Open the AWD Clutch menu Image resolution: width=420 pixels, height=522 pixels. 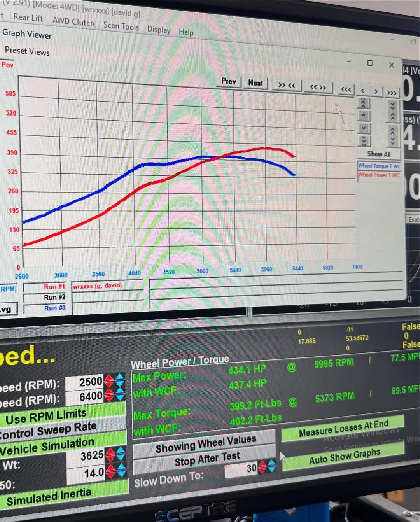pos(73,22)
